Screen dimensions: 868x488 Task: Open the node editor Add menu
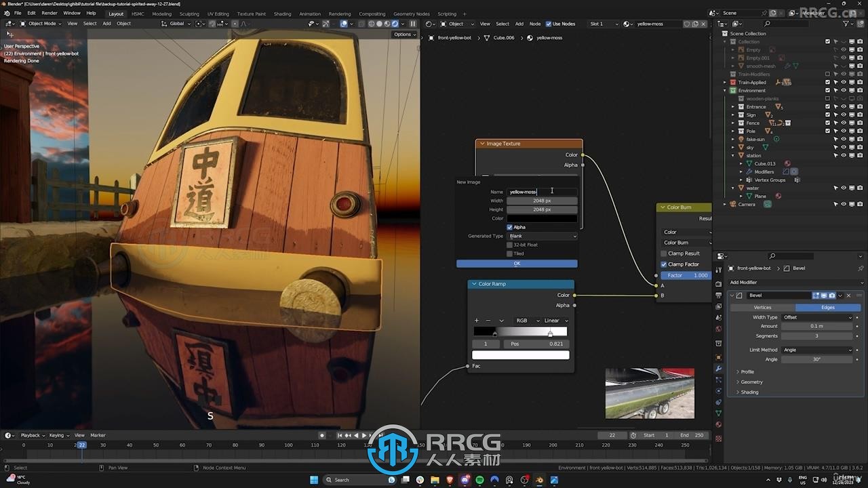[519, 24]
